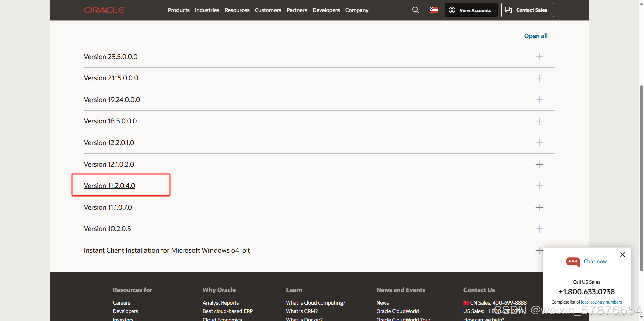Close the chat popup
644x321 pixels.
click(x=622, y=255)
